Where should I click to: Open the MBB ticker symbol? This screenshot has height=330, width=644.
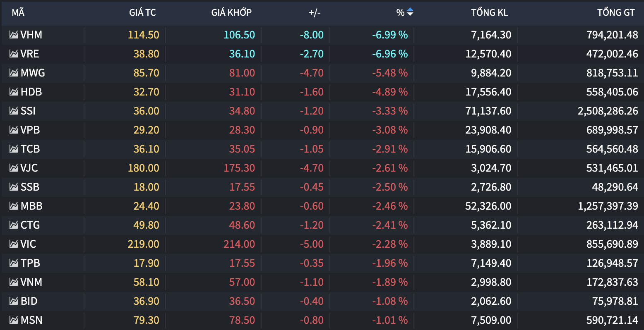[31, 206]
